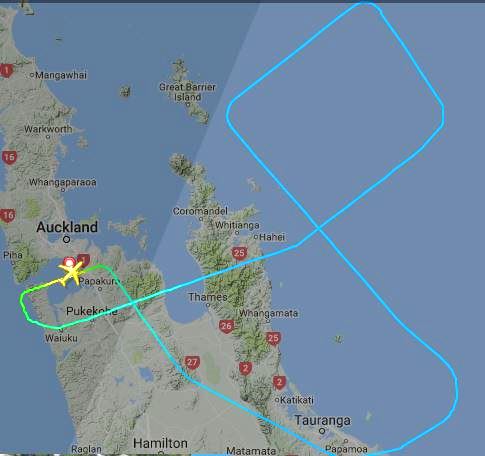Click the Hamilton city label
Viewport: 485px width, 456px height.
pyautogui.click(x=160, y=443)
